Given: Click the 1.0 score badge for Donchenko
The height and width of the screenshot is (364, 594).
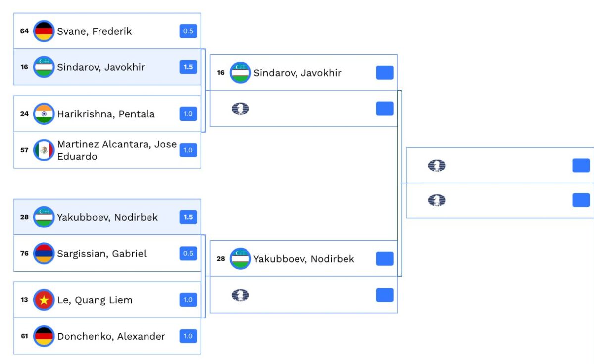Looking at the screenshot, I should click(x=188, y=336).
